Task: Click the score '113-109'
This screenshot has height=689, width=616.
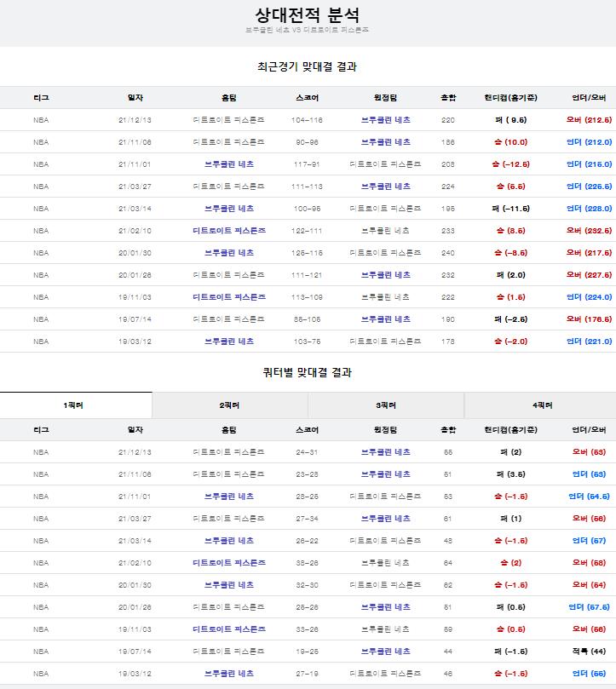Action: point(307,297)
